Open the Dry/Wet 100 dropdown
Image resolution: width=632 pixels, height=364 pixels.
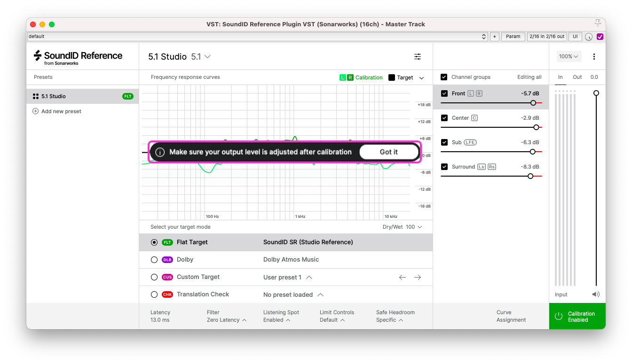pos(402,227)
